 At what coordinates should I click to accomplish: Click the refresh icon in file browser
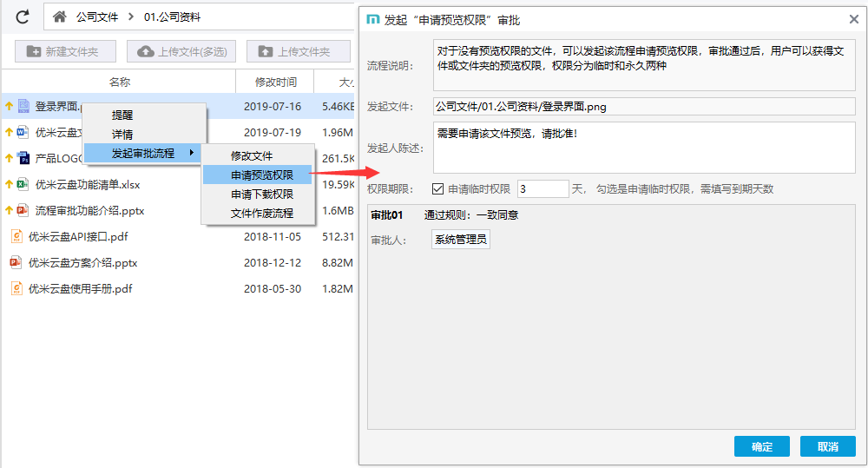23,16
